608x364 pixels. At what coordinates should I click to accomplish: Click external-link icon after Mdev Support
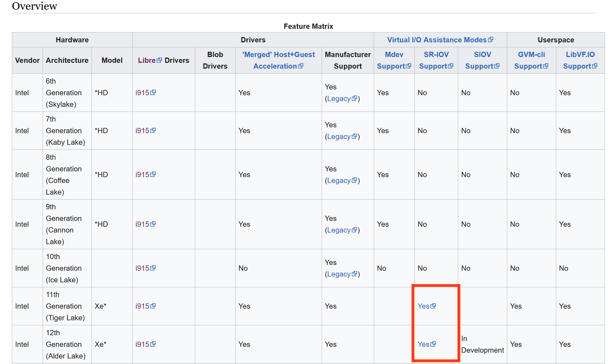[x=409, y=66]
